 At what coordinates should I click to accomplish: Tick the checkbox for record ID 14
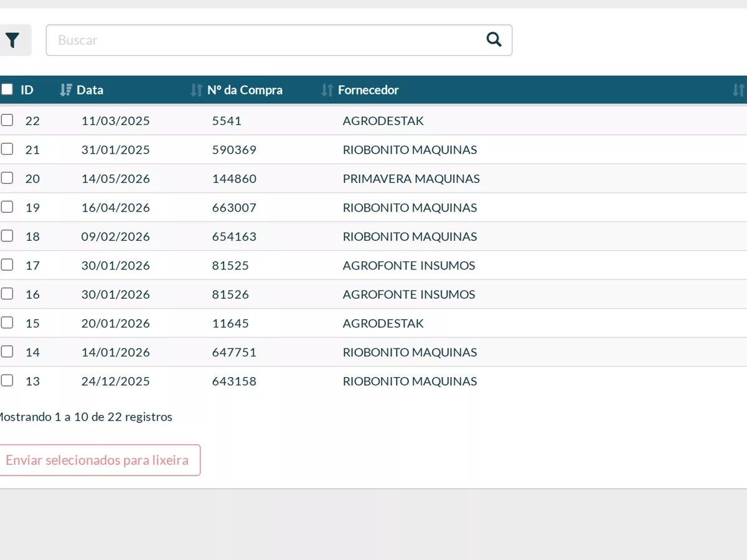[7, 352]
